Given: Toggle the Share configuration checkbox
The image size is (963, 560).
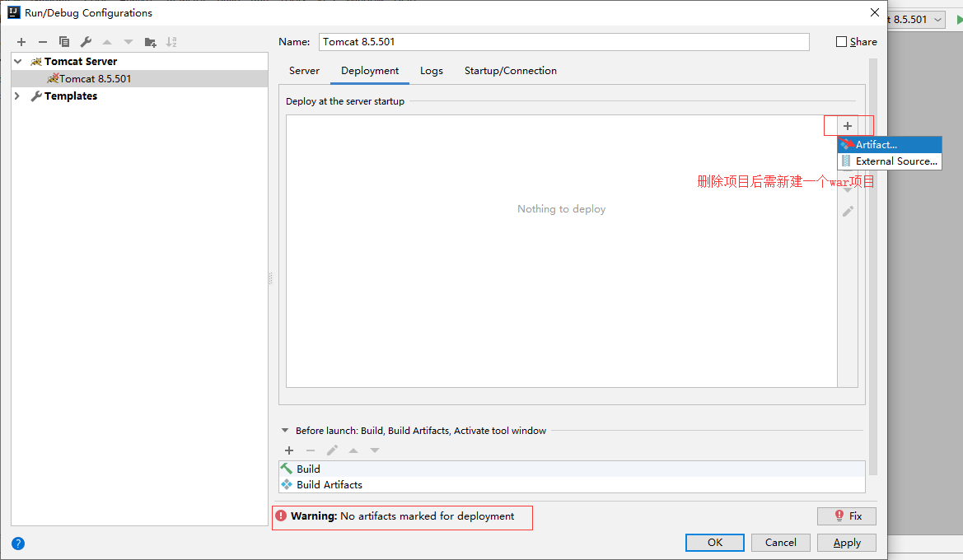Looking at the screenshot, I should (842, 41).
